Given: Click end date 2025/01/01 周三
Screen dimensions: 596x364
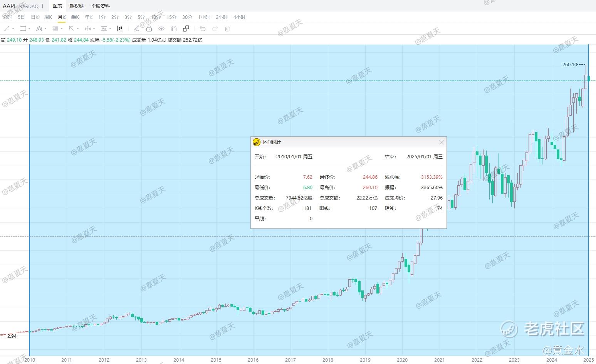Looking at the screenshot, I should pyautogui.click(x=425, y=157).
